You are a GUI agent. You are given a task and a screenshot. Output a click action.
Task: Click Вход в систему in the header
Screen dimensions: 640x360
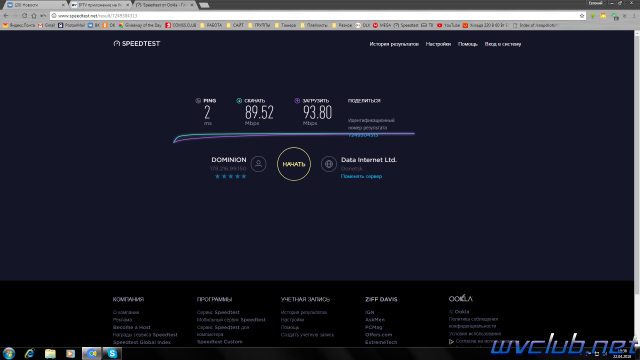502,44
